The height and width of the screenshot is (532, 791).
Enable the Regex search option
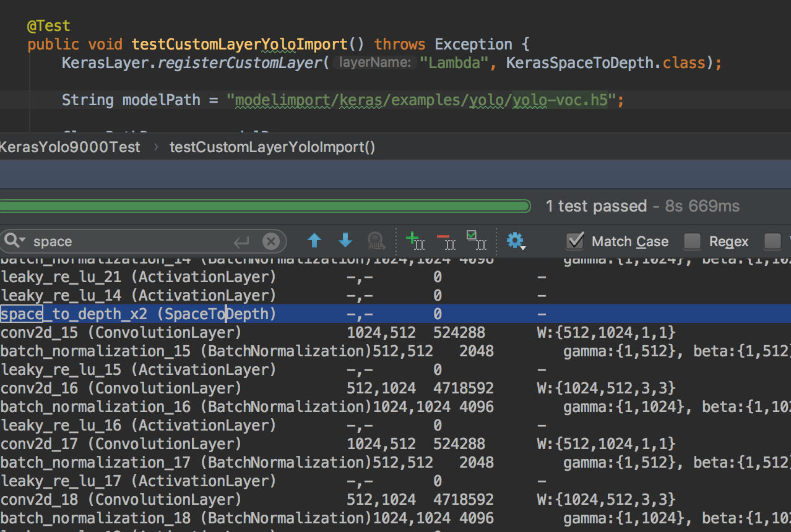click(x=692, y=241)
